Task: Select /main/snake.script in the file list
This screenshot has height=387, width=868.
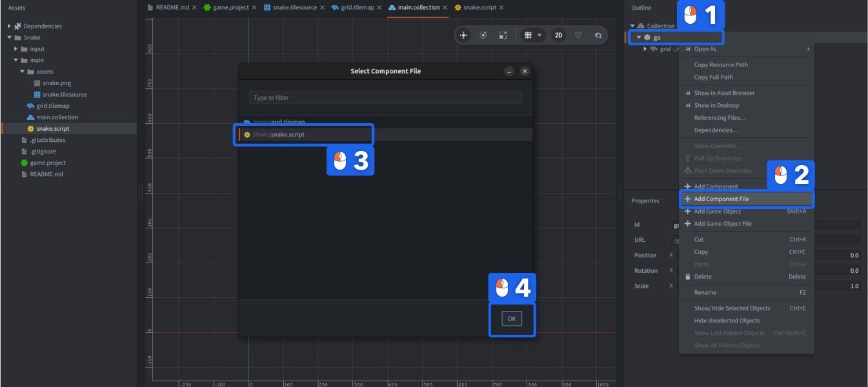Action: (287, 135)
